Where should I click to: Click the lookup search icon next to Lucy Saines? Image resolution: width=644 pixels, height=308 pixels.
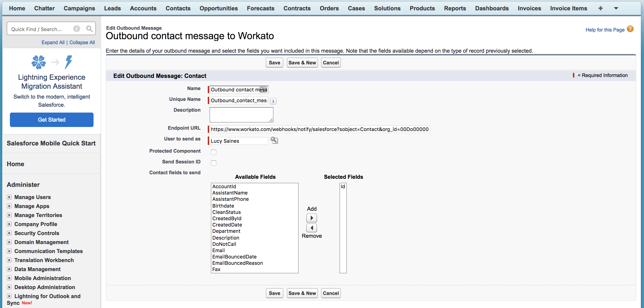(274, 141)
